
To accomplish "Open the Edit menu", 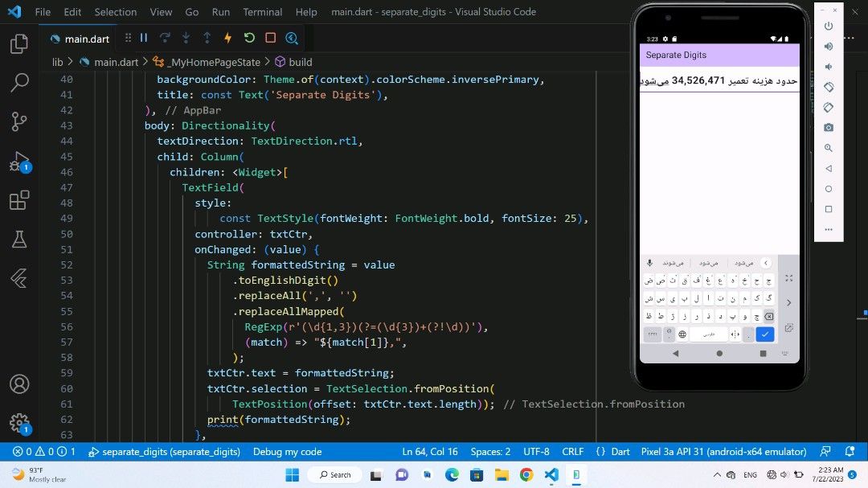I will point(72,11).
